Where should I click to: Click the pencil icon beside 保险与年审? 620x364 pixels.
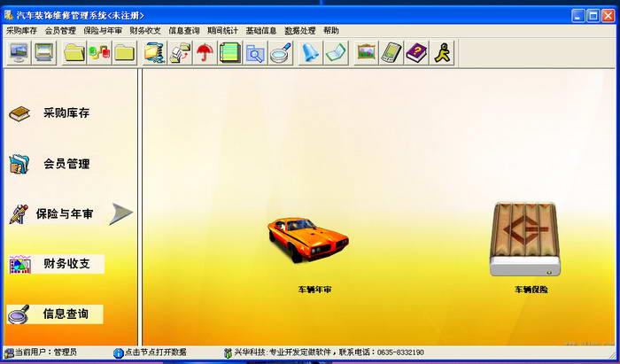pos(19,214)
